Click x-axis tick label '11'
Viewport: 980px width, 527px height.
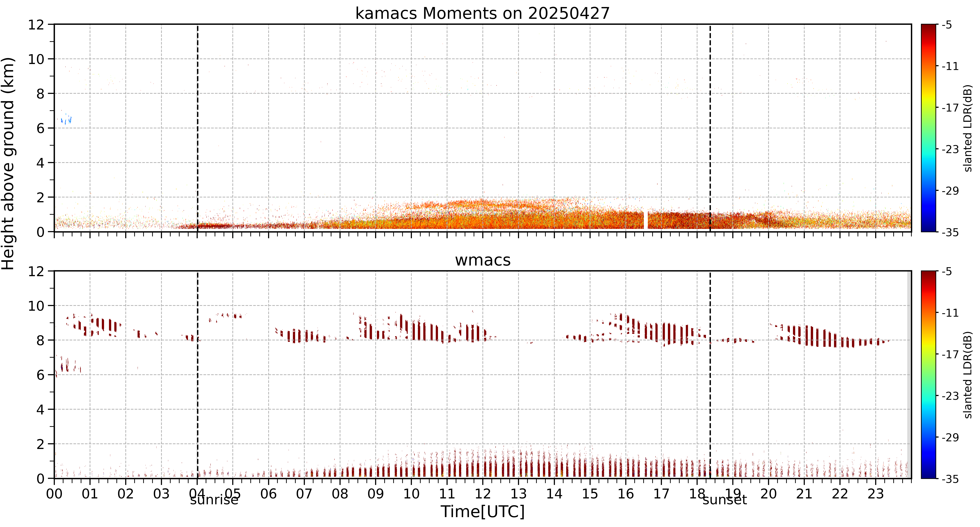[447, 494]
